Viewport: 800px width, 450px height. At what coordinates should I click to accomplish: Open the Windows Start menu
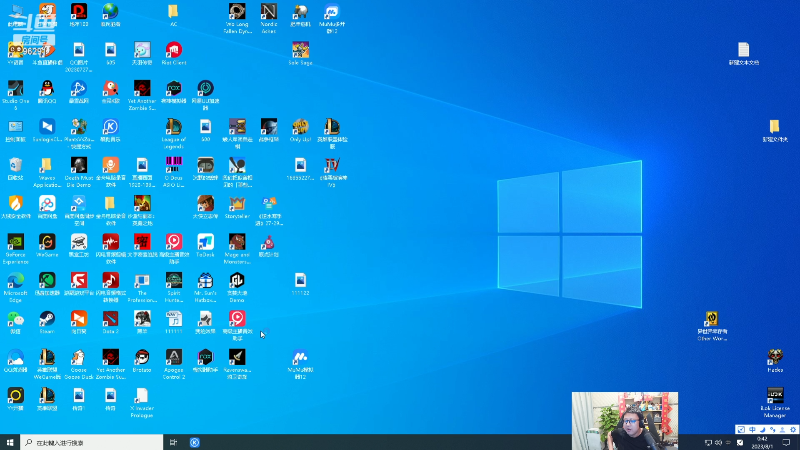pos(10,442)
